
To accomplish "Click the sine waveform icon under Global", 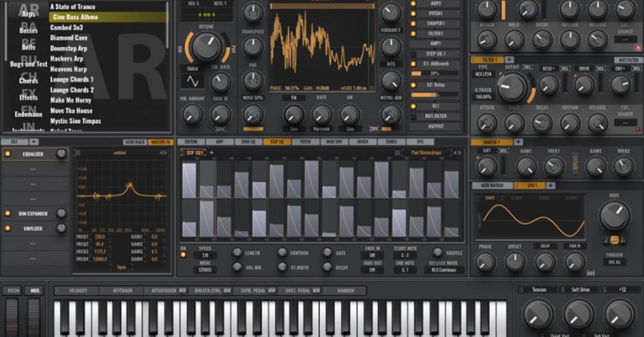I will click(193, 81).
